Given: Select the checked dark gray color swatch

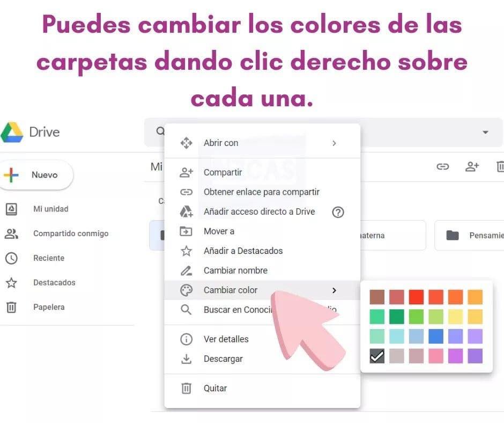Looking at the screenshot, I should point(377,356).
